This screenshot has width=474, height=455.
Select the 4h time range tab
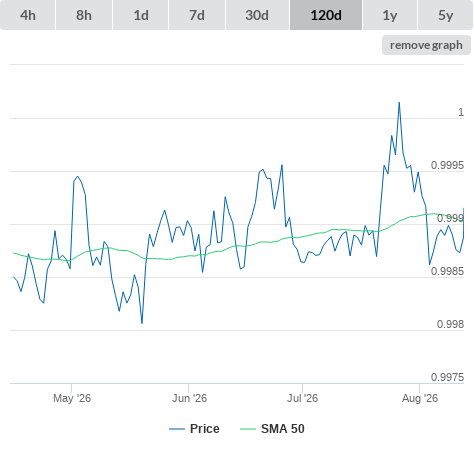[28, 15]
